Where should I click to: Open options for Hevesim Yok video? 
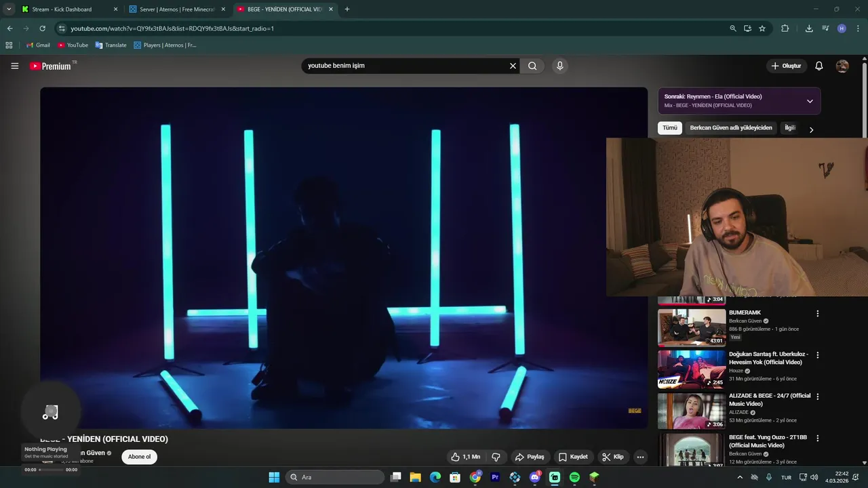[x=817, y=355]
